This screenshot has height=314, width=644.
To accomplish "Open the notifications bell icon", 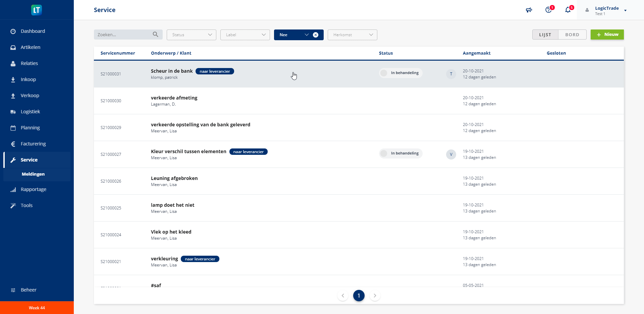I will click(x=568, y=10).
